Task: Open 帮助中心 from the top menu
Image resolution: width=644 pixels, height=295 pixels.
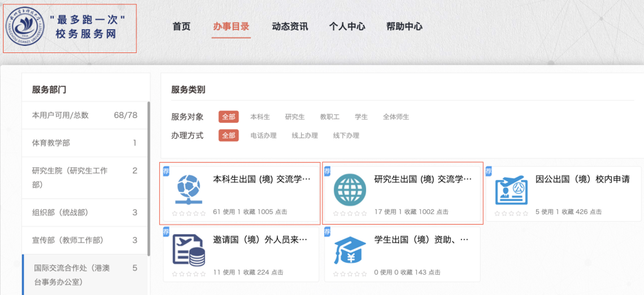Action: pyautogui.click(x=404, y=27)
